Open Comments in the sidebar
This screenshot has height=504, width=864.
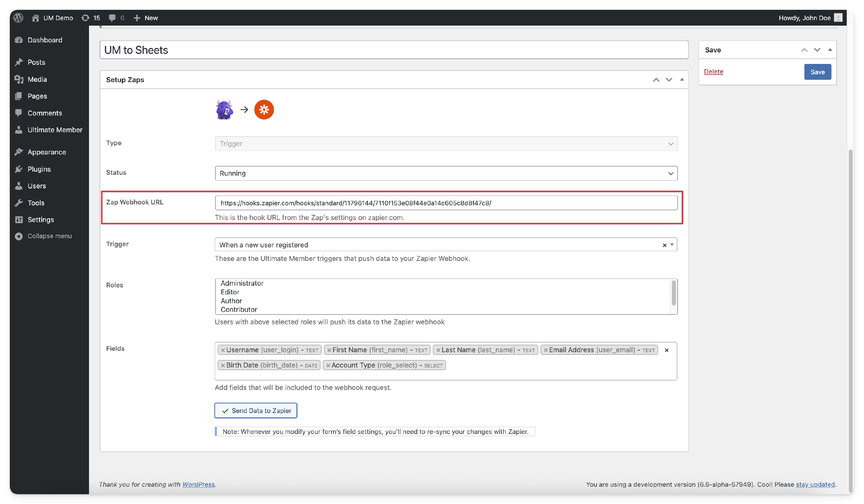click(x=45, y=113)
